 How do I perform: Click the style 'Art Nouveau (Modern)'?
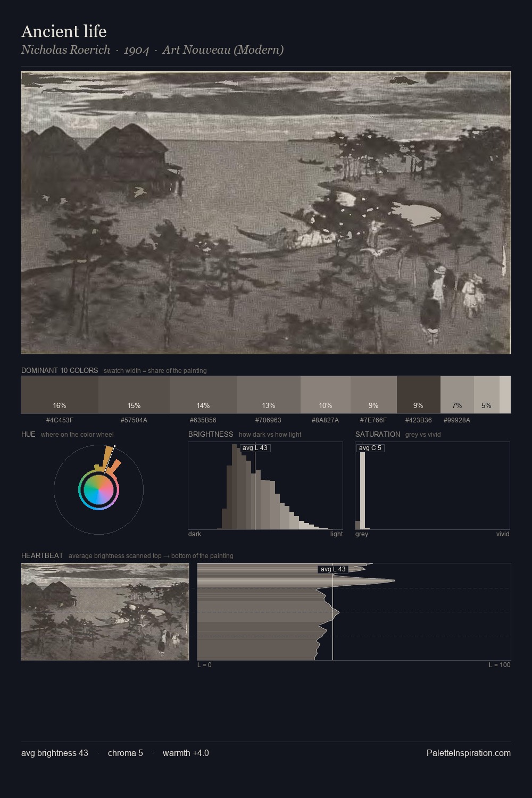pos(223,49)
